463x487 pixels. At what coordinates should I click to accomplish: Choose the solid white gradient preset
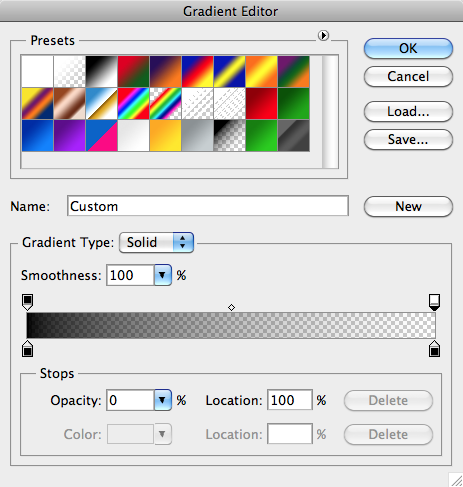(x=37, y=71)
